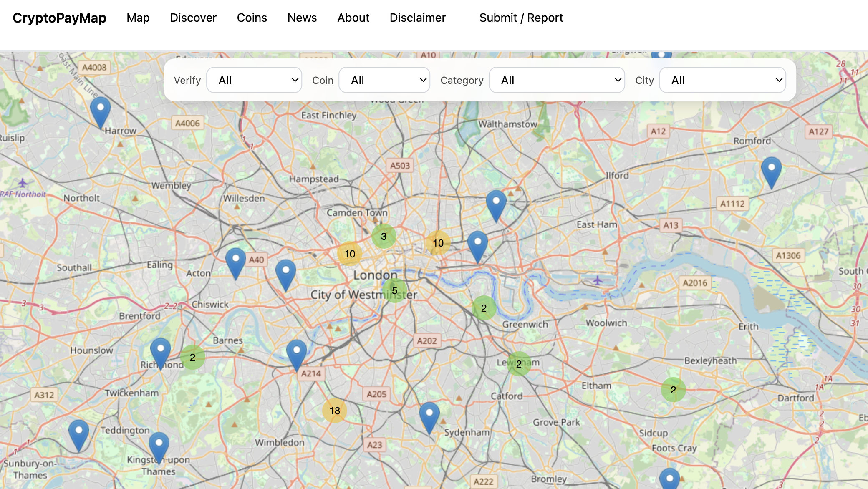Open the Disclaimer page
This screenshot has height=489, width=868.
(x=417, y=18)
